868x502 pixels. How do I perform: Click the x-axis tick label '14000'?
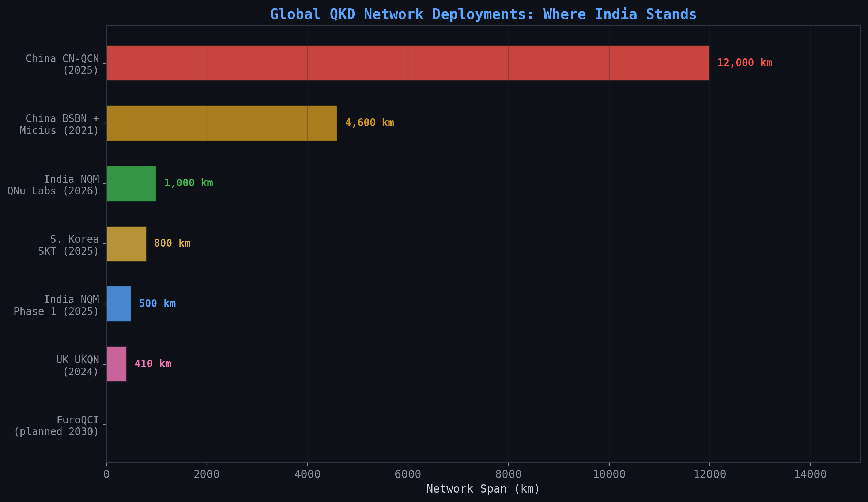click(810, 474)
